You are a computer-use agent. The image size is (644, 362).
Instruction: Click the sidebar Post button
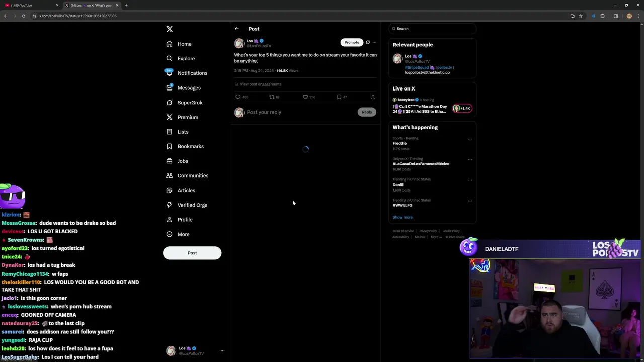pos(192,253)
